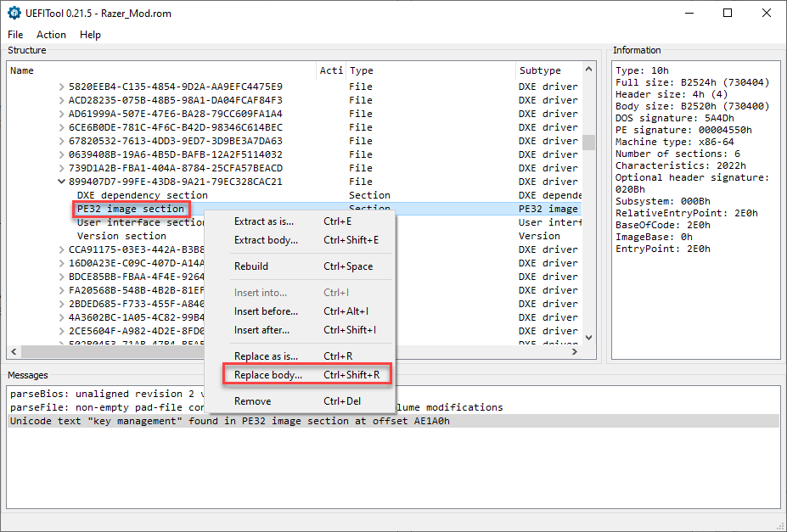Expand the 6CE6B0DE-781C-4F6C file node
This screenshot has width=787, height=532.
(x=61, y=127)
